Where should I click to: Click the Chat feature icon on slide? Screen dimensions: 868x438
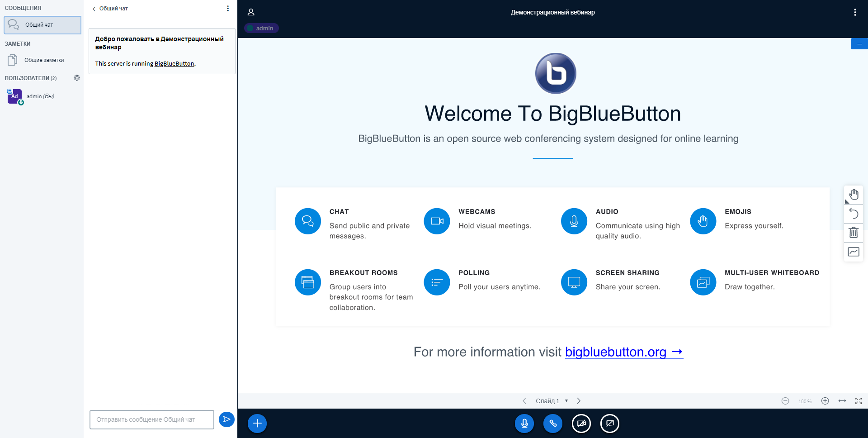[308, 221]
